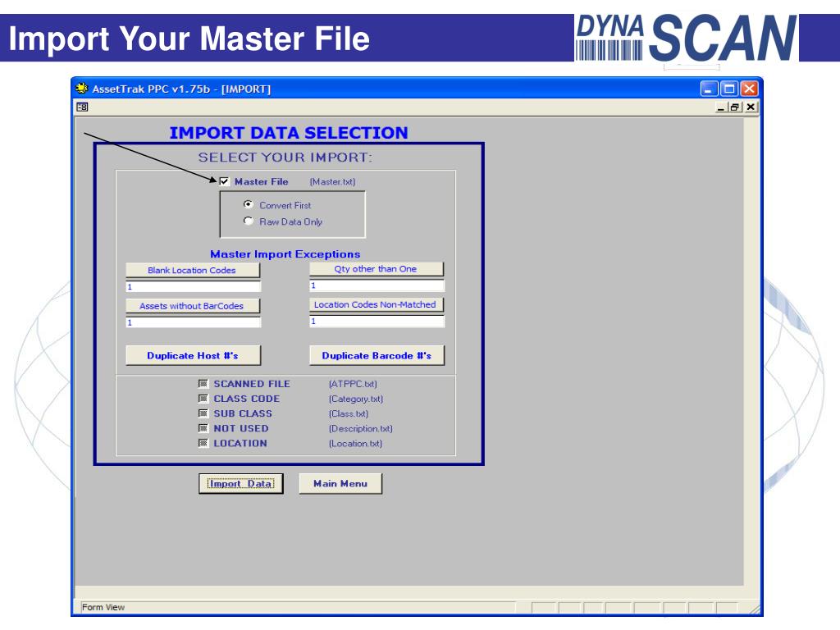This screenshot has width=840, height=630.
Task: Enable the NOT USED checkbox
Action: pos(203,428)
